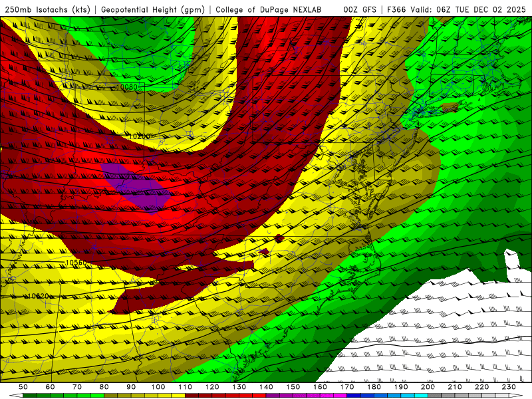The width and height of the screenshot is (532, 399).
Task: Select the 230 legend value
Action: pyautogui.click(x=509, y=387)
